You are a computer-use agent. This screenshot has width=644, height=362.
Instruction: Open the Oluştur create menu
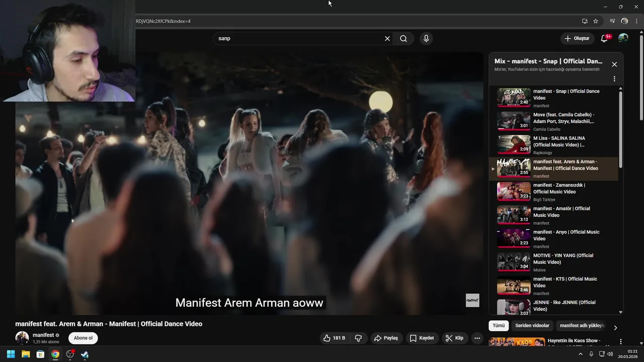coord(577,39)
